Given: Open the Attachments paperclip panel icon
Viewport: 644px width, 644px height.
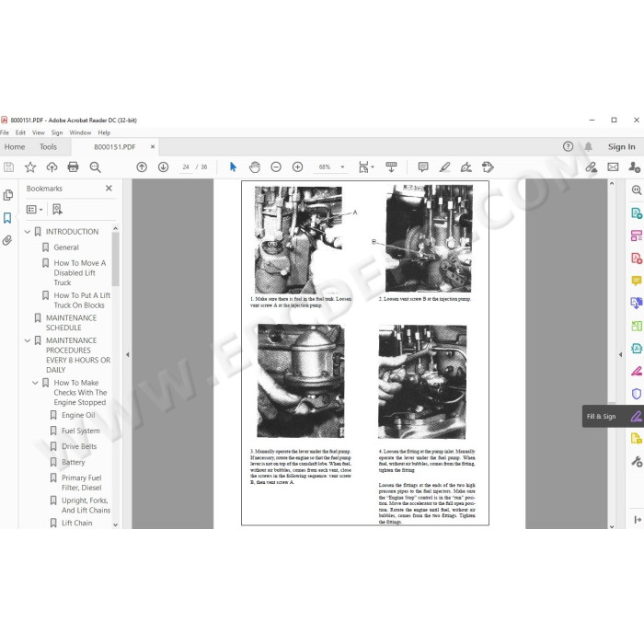Looking at the screenshot, I should coord(7,240).
